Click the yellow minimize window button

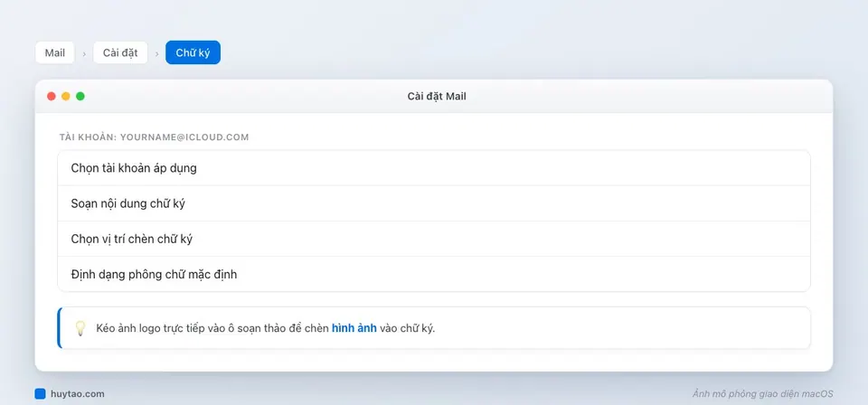(66, 96)
